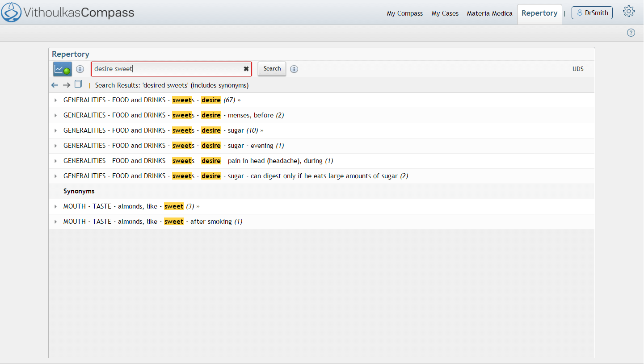Open rubric can digest only large amounts sugar
The width and height of the screenshot is (644, 364).
pos(236,176)
